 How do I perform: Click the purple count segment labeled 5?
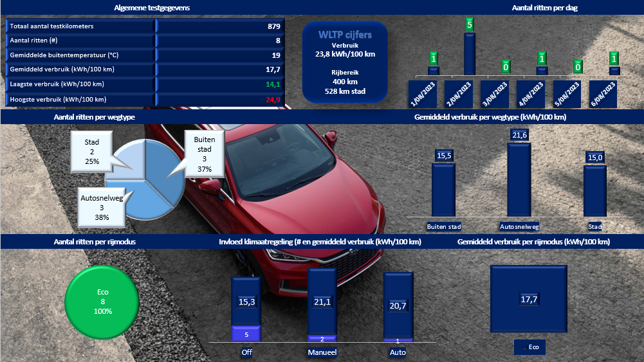[x=246, y=334]
